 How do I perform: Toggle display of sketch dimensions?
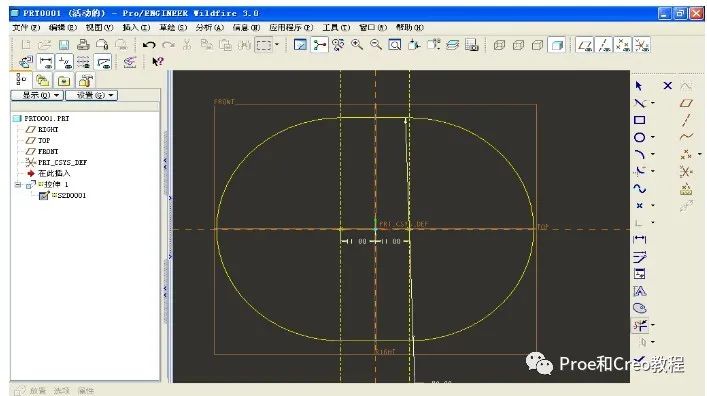(46, 62)
